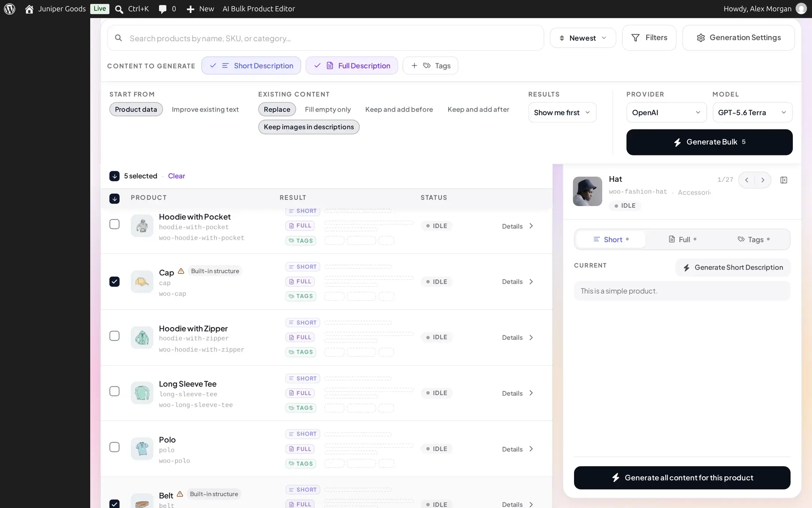Check the Hoodie with Zipper checkbox
Image resolution: width=812 pixels, height=508 pixels.
[114, 336]
